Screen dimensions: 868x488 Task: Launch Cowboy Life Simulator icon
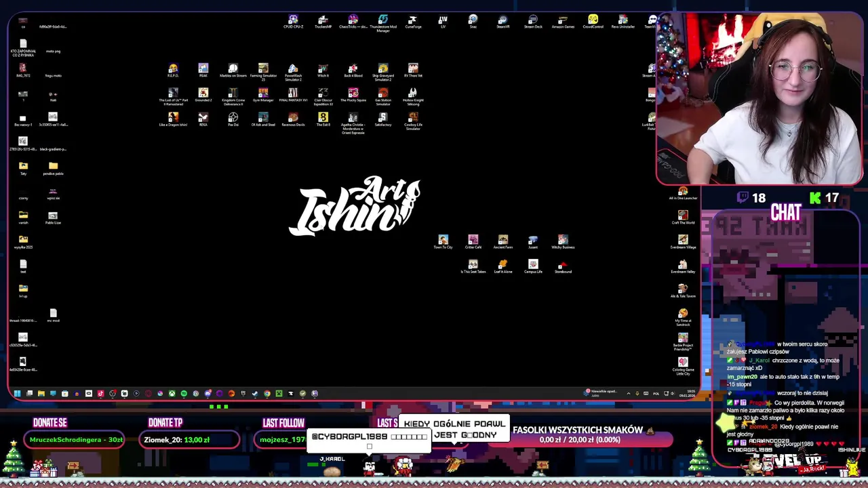point(413,121)
